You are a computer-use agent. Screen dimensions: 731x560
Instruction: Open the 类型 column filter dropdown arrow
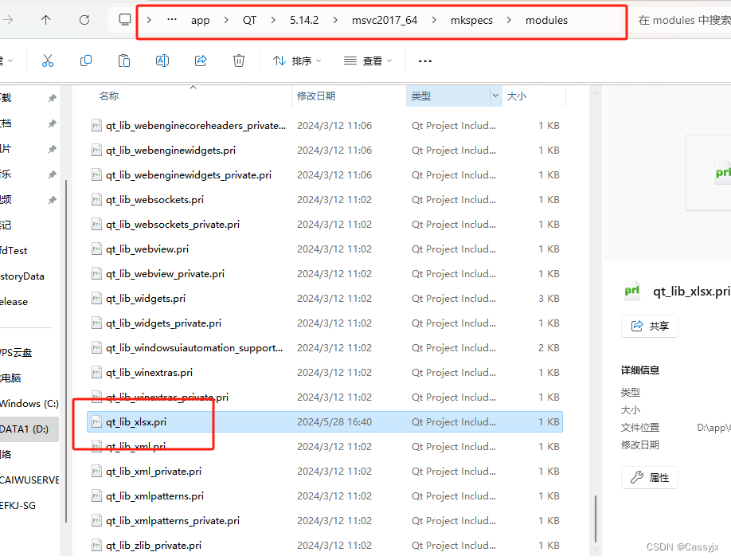[495, 96]
